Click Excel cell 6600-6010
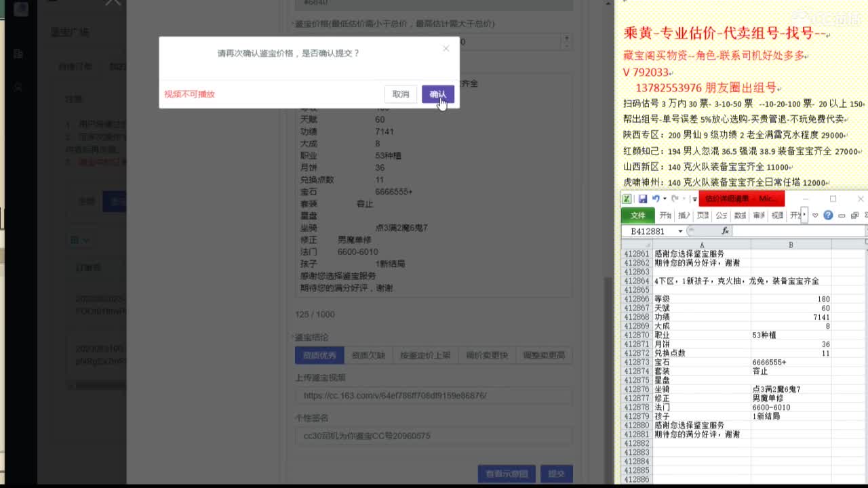 coord(791,407)
